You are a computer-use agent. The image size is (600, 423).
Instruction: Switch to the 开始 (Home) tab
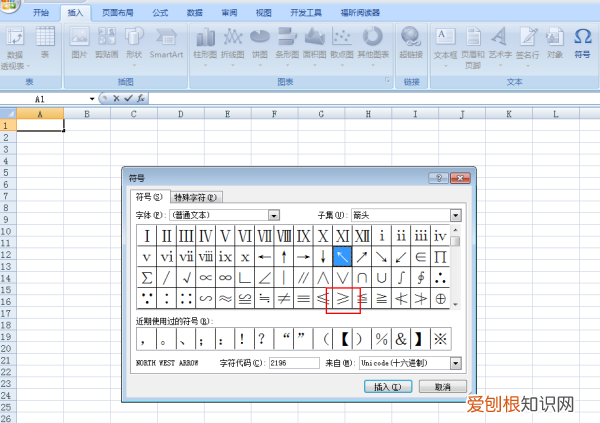(41, 13)
